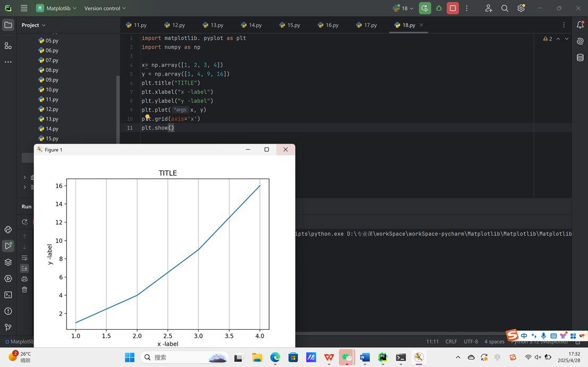Open the Version control dropdown
Viewport: 588px width, 367px height.
(x=105, y=8)
